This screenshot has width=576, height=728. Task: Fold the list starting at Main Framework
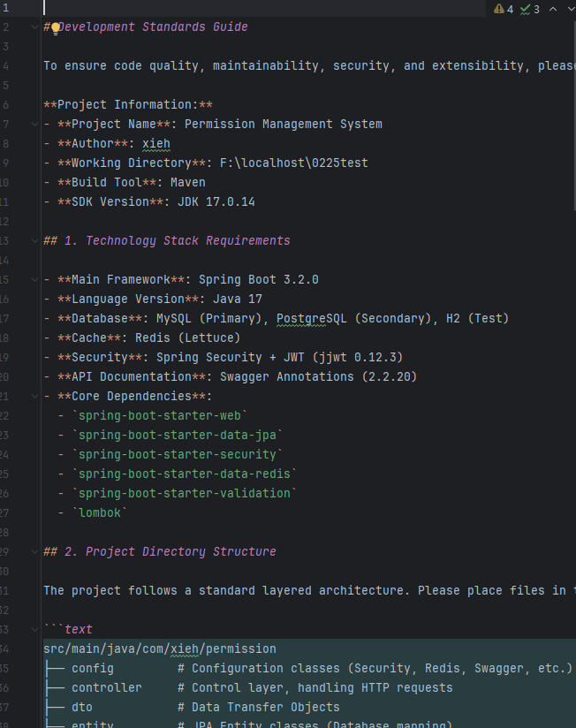[36, 280]
